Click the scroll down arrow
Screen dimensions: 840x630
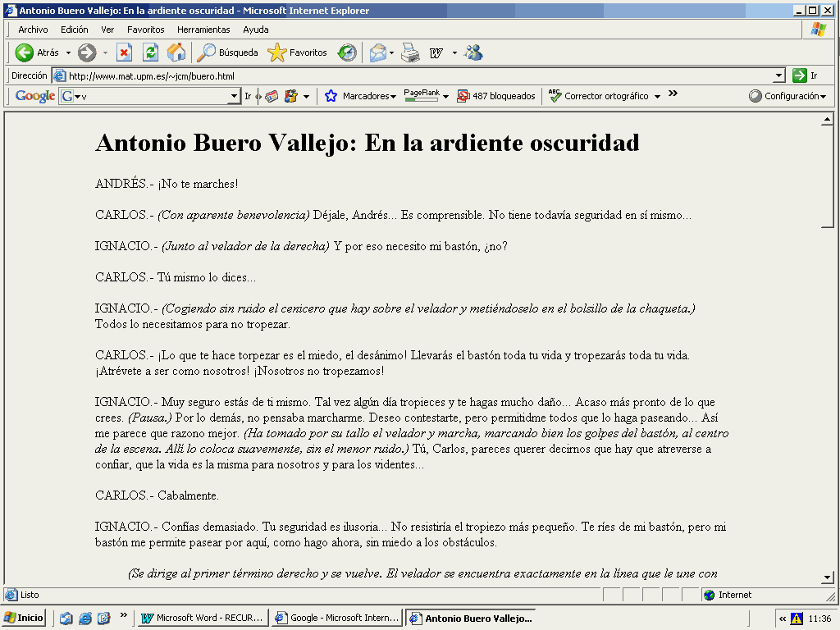827,577
